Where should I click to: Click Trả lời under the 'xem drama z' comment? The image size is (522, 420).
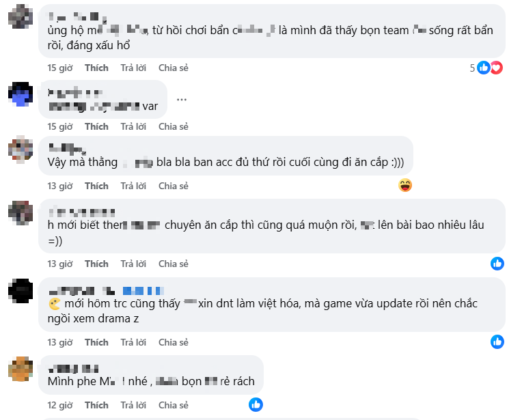click(x=133, y=342)
